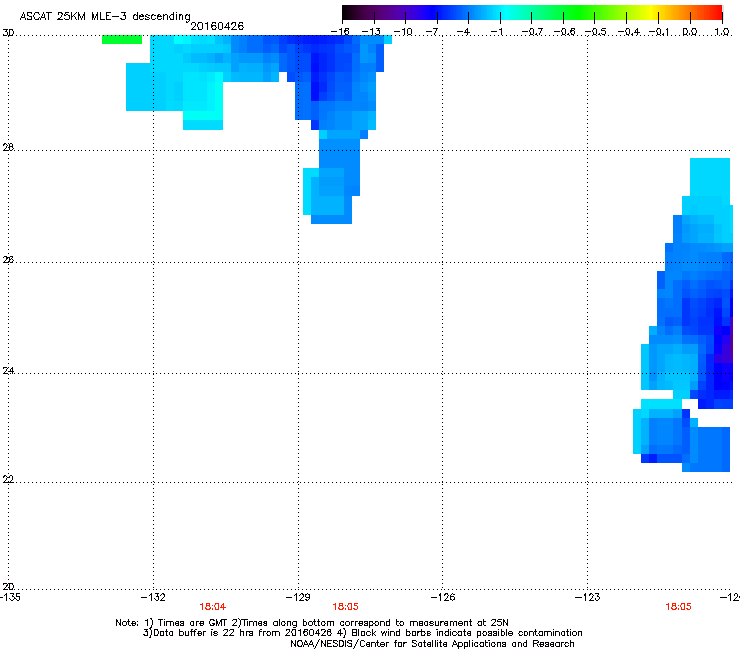Viewport: 740px width, 650px height.
Task: Click the longitude label "-123"
Action: click(588, 597)
